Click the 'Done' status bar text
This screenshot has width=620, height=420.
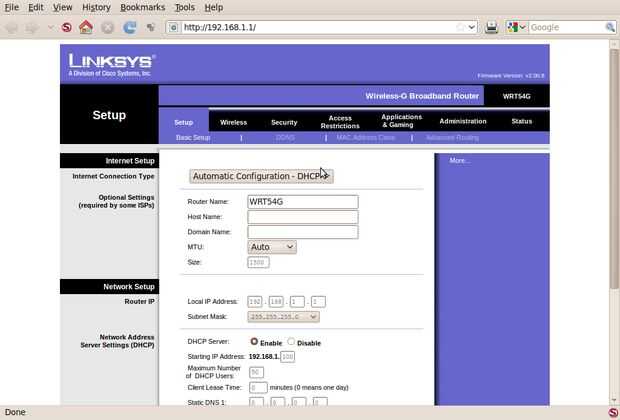[15, 412]
